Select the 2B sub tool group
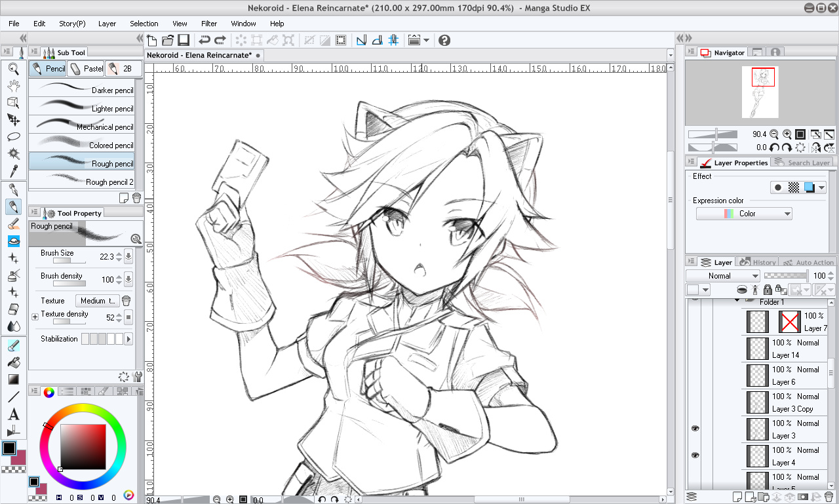The height and width of the screenshot is (504, 839). (x=123, y=68)
